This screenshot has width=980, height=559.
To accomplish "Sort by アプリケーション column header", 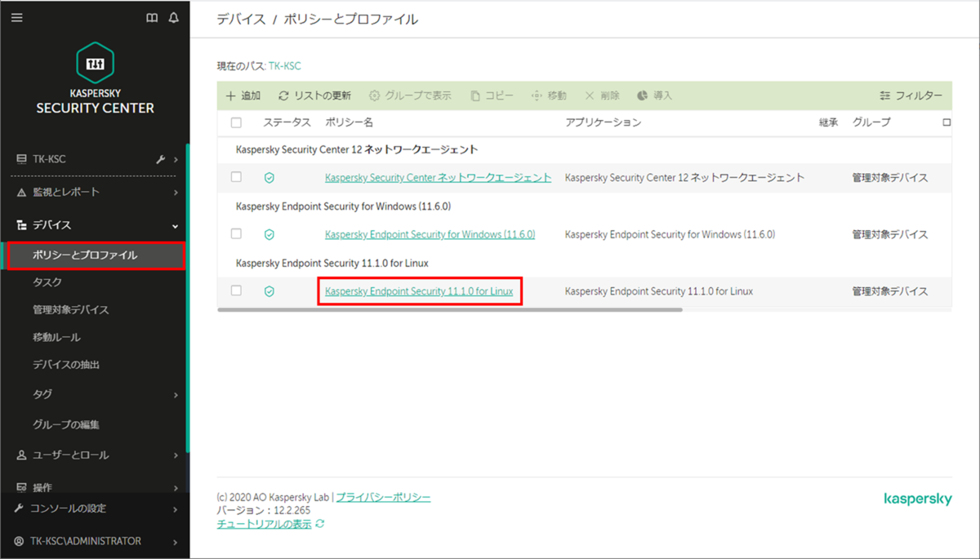I will [603, 122].
